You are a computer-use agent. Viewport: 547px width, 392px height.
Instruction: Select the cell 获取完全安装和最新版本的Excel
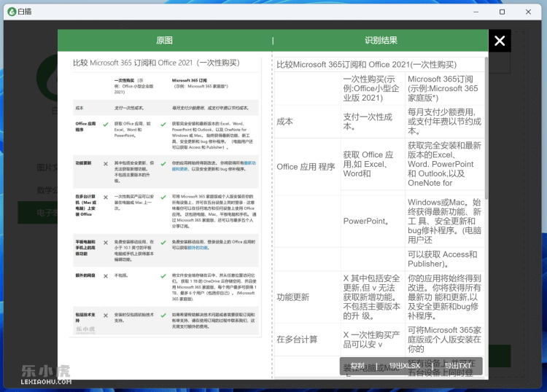coord(445,164)
